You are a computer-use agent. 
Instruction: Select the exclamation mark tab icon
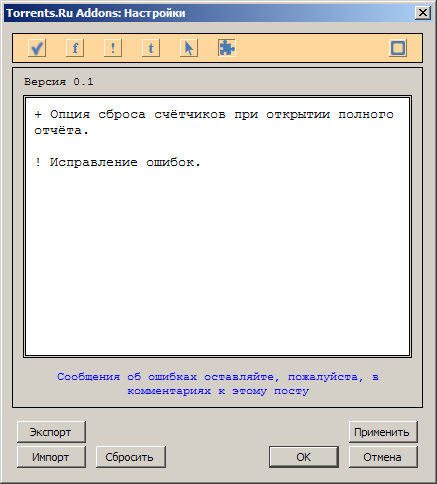[x=113, y=48]
